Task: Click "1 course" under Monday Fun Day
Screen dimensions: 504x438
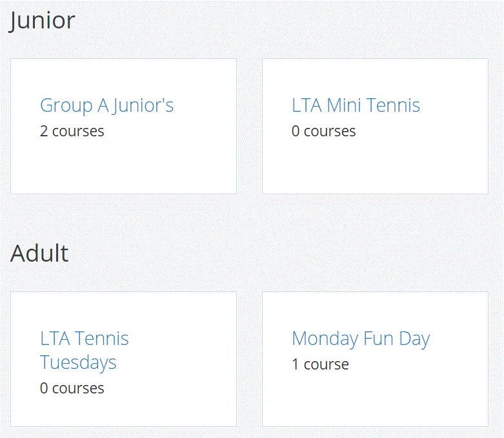Action: [320, 364]
